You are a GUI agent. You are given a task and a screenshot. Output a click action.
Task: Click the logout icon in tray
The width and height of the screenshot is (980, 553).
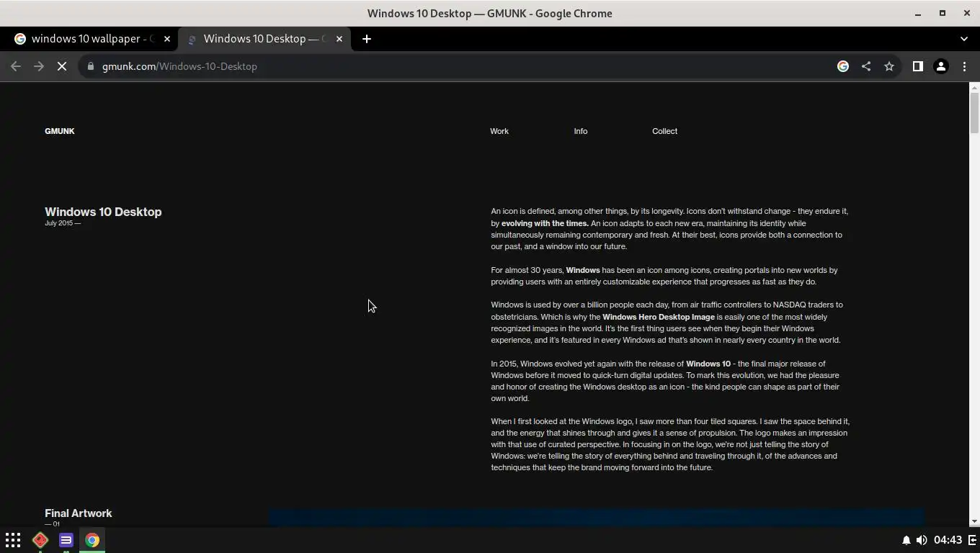[x=972, y=540]
